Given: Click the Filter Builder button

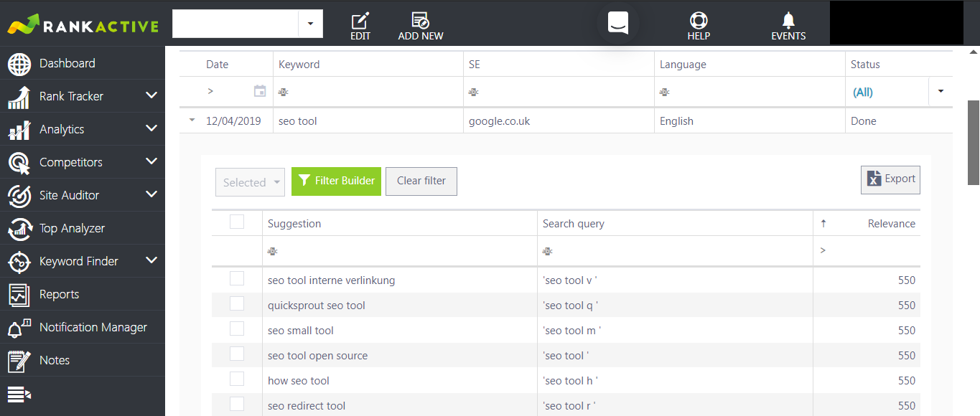Looking at the screenshot, I should (336, 181).
